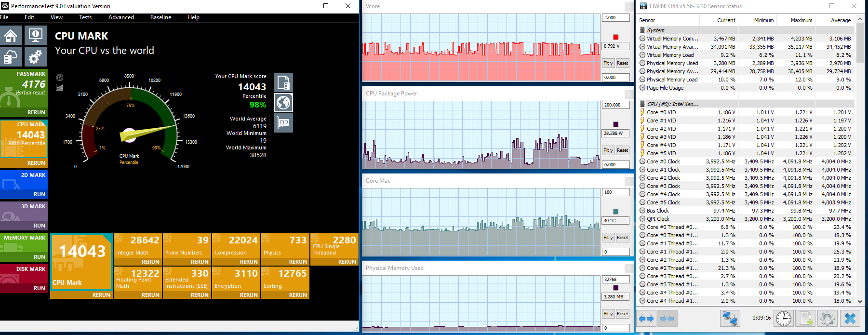The height and width of the screenshot is (335, 868).
Task: Select the Core #0 Clock sensor row
Action: pyautogui.click(x=746, y=161)
